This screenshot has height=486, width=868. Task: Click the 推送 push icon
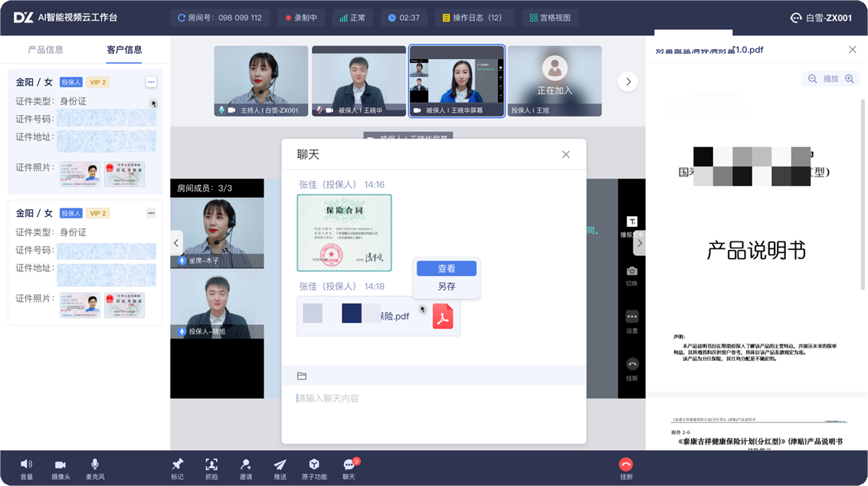[280, 465]
